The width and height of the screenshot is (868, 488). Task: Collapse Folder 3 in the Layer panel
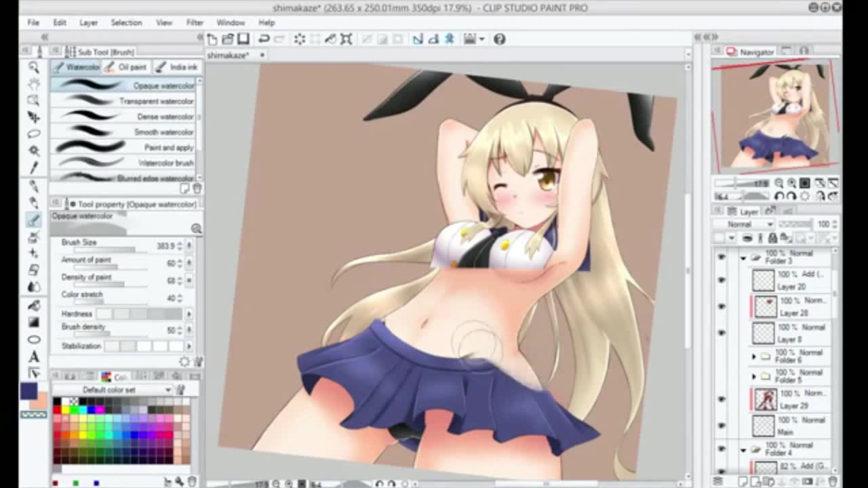743,258
